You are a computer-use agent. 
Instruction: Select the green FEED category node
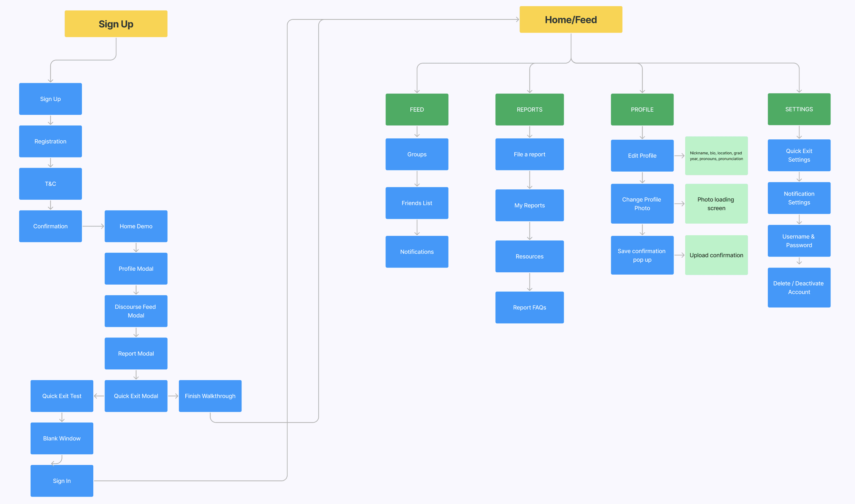417,109
